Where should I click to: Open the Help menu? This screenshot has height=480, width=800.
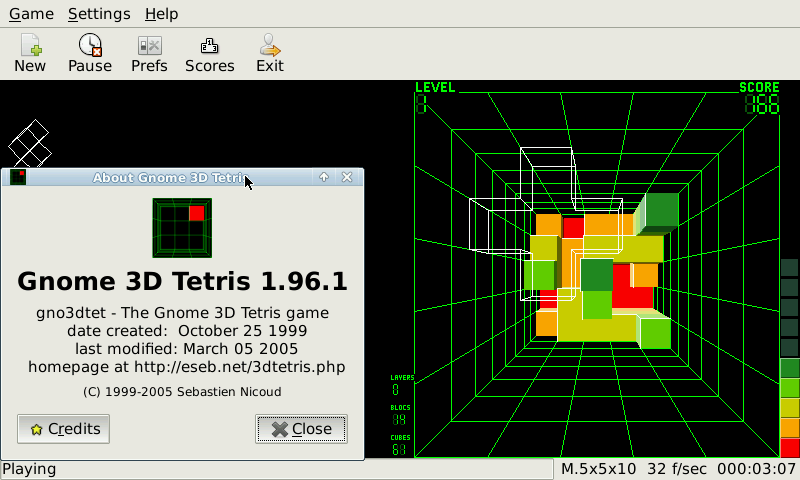(161, 14)
